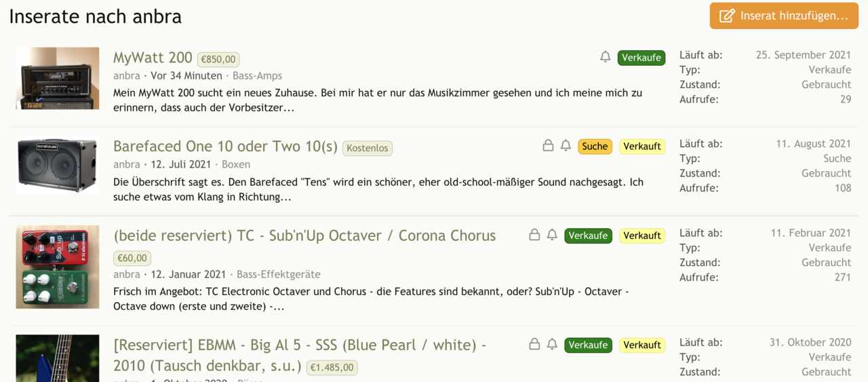The height and width of the screenshot is (382, 868).
Task: Click the lock icon on TC Sub'n'Up listing
Action: (534, 235)
